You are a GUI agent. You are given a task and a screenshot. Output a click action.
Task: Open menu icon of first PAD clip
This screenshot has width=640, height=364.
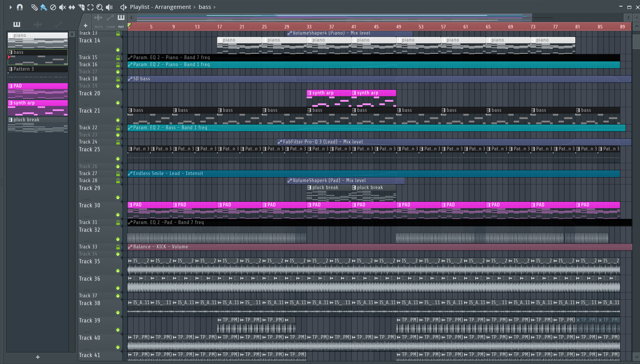[x=130, y=205]
